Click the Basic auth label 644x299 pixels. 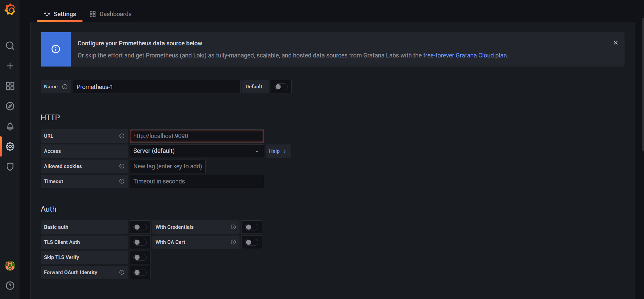tap(56, 227)
